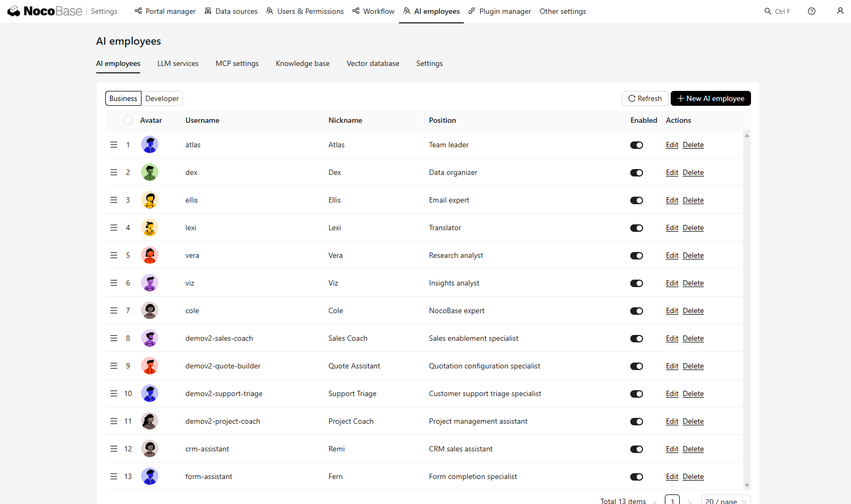Switch to Vector database tab
Viewport: 851px width, 504px height.
click(373, 63)
